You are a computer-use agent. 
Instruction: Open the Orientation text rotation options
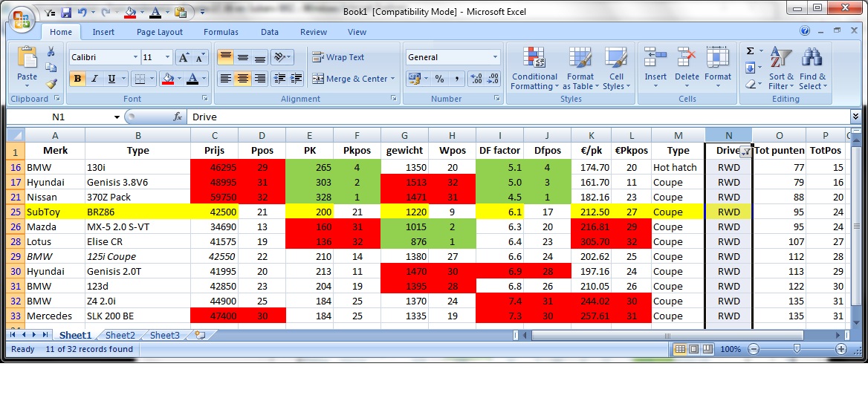tap(282, 57)
